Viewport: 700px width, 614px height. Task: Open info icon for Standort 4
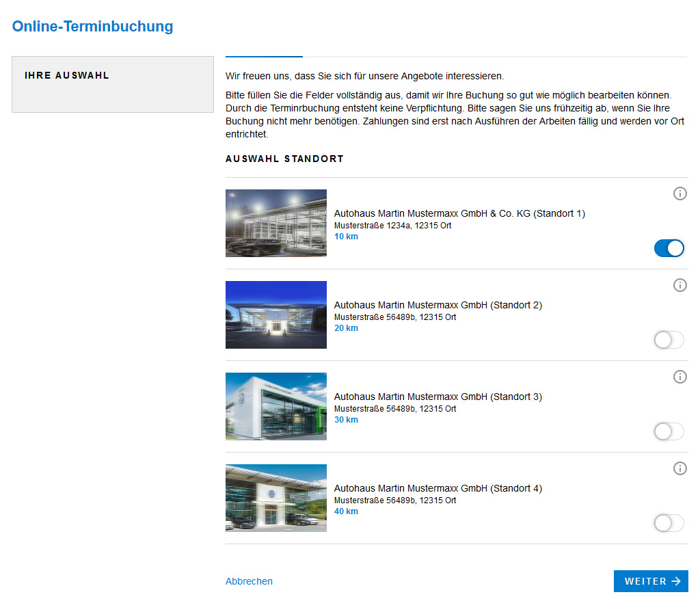(679, 468)
